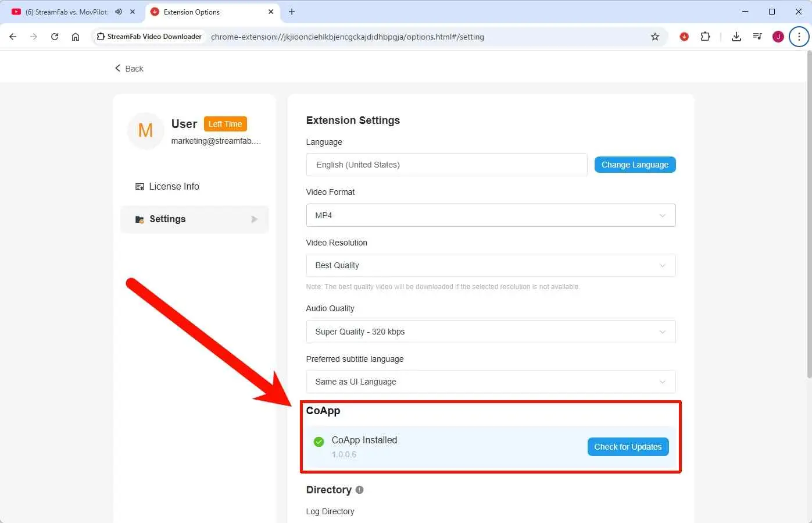Click the best quality note text

[x=443, y=287]
